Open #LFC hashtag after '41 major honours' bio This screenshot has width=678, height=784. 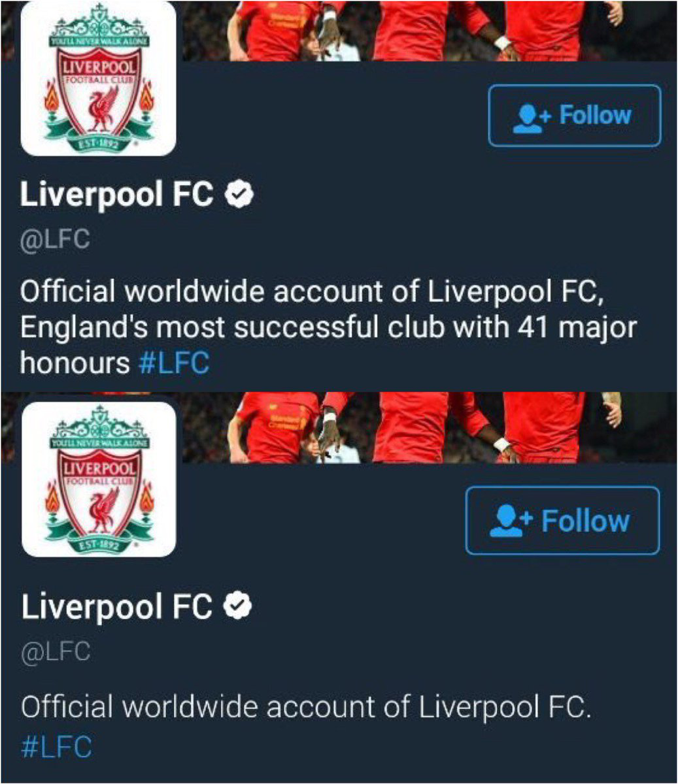pyautogui.click(x=174, y=362)
